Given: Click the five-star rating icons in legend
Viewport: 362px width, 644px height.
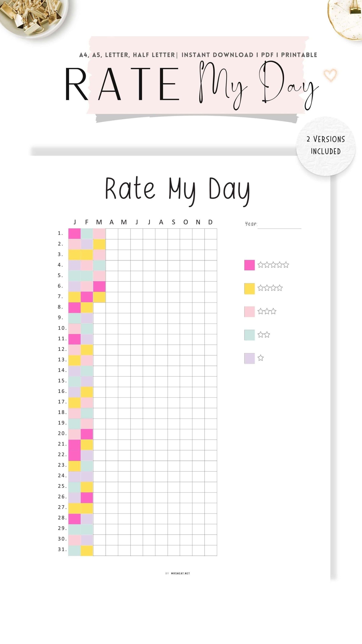Looking at the screenshot, I should (273, 265).
